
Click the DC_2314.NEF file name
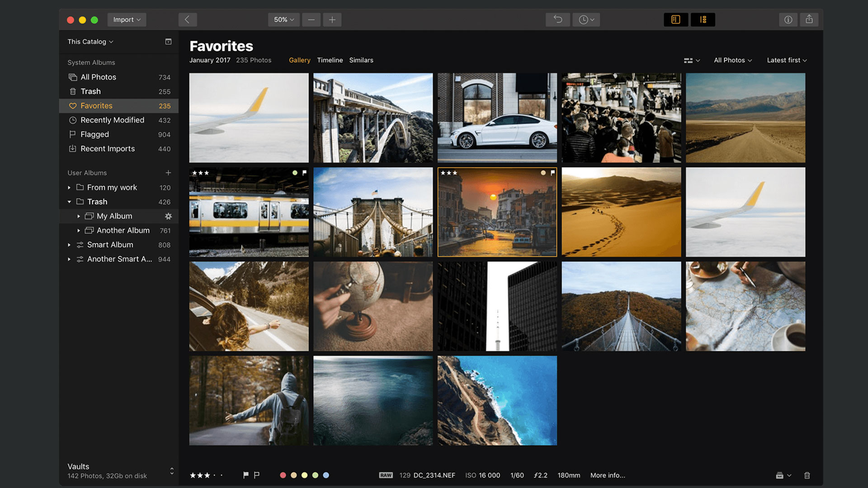(434, 475)
